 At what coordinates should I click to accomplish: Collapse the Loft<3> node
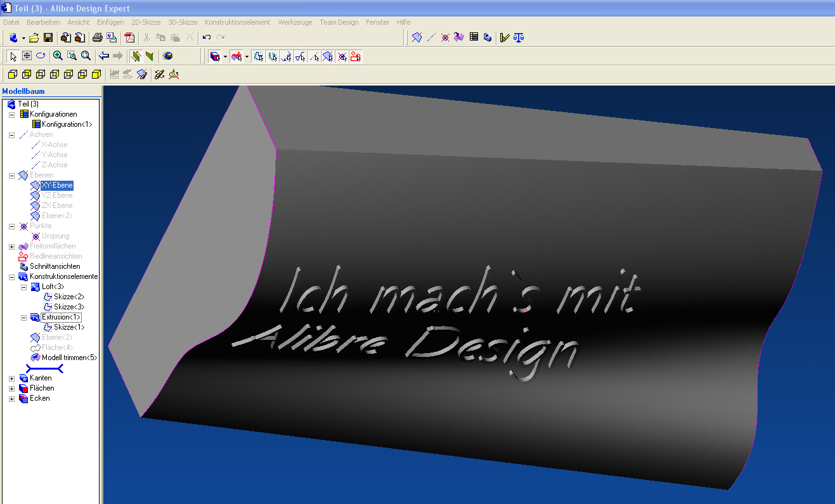coord(24,287)
